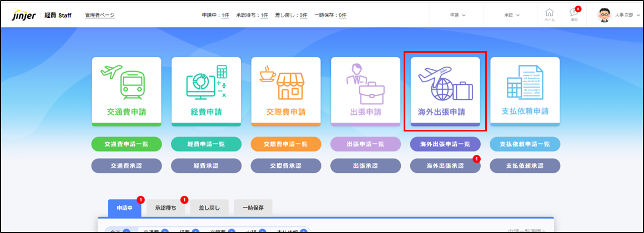This screenshot has height=233, width=644.
Task: Click the 交通費申請一覧 green button
Action: (127, 144)
